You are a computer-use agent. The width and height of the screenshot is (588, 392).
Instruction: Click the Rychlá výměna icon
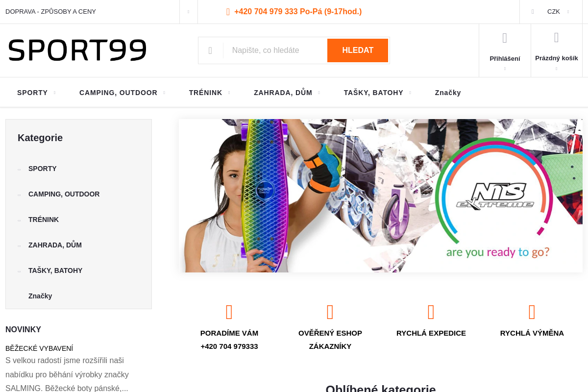coord(532,312)
